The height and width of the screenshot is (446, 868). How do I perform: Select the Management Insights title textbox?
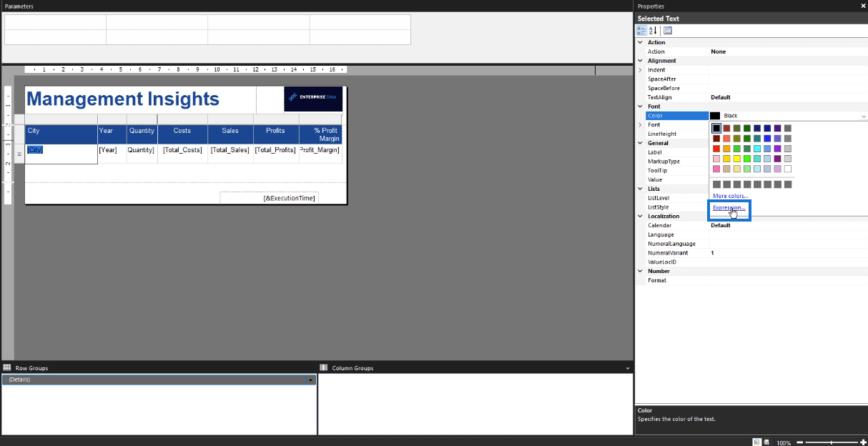[x=141, y=99]
